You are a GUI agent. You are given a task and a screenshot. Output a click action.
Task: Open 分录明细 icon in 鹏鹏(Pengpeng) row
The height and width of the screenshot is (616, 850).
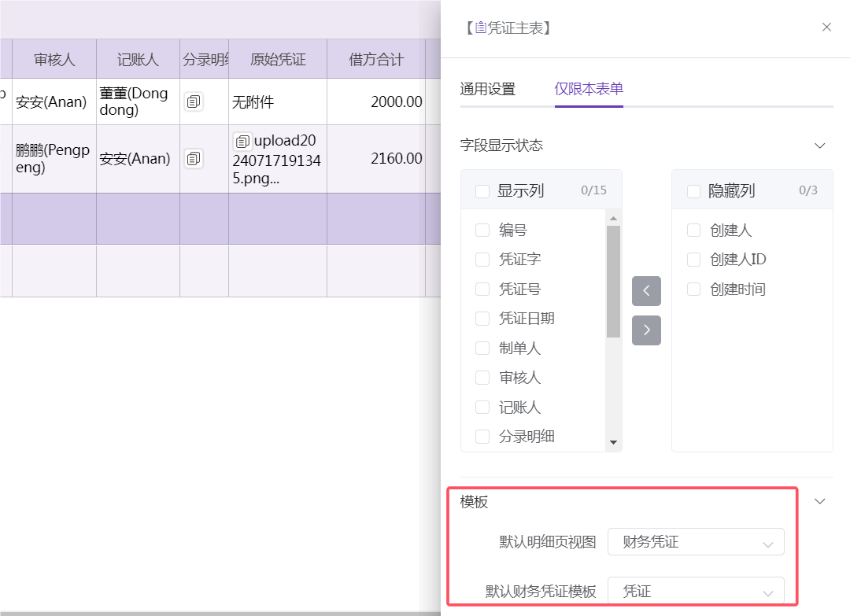194,159
